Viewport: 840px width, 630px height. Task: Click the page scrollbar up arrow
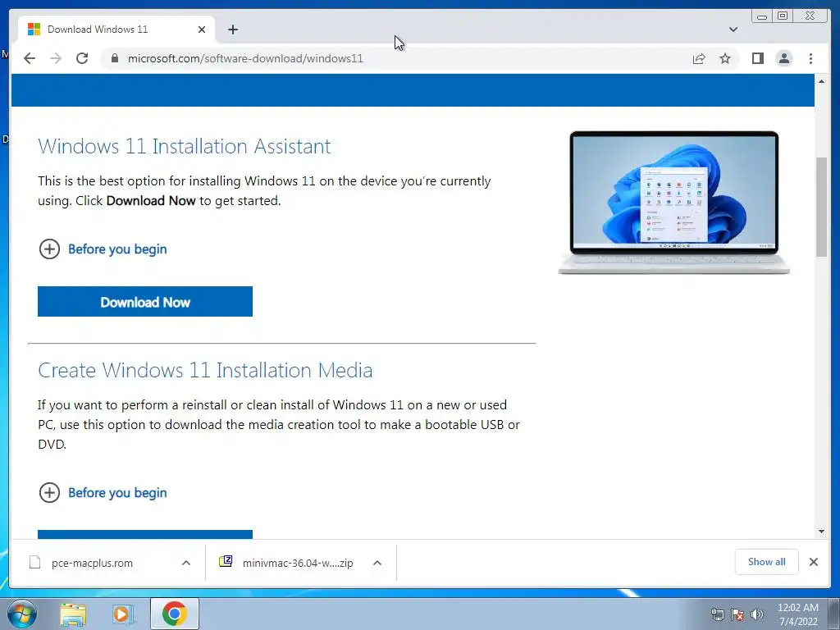tap(821, 81)
